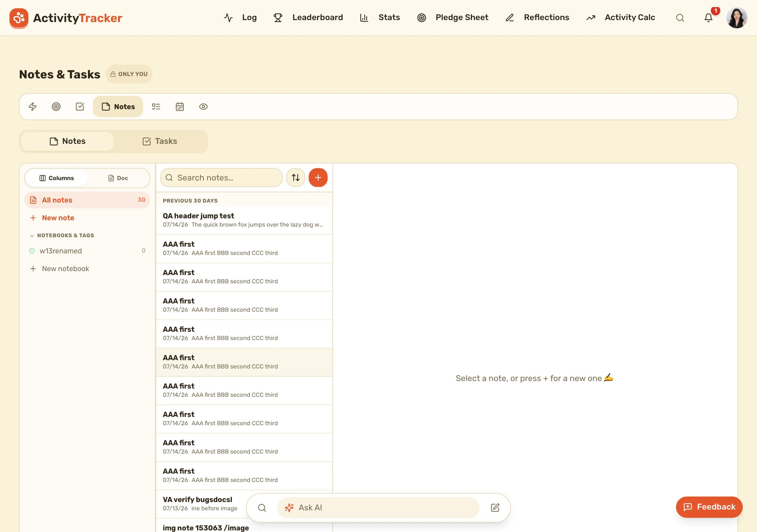Click the search icon in the Ask AI bar
757x532 pixels.
pyautogui.click(x=262, y=508)
